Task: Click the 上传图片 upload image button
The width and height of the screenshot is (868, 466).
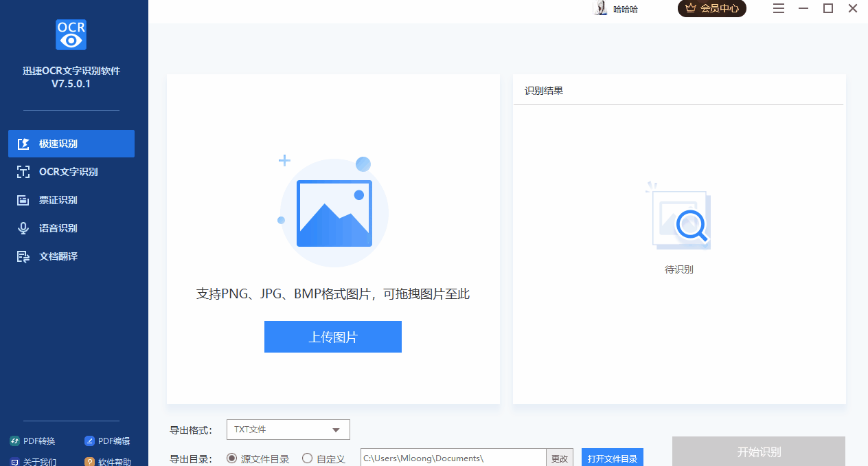Action: tap(332, 337)
